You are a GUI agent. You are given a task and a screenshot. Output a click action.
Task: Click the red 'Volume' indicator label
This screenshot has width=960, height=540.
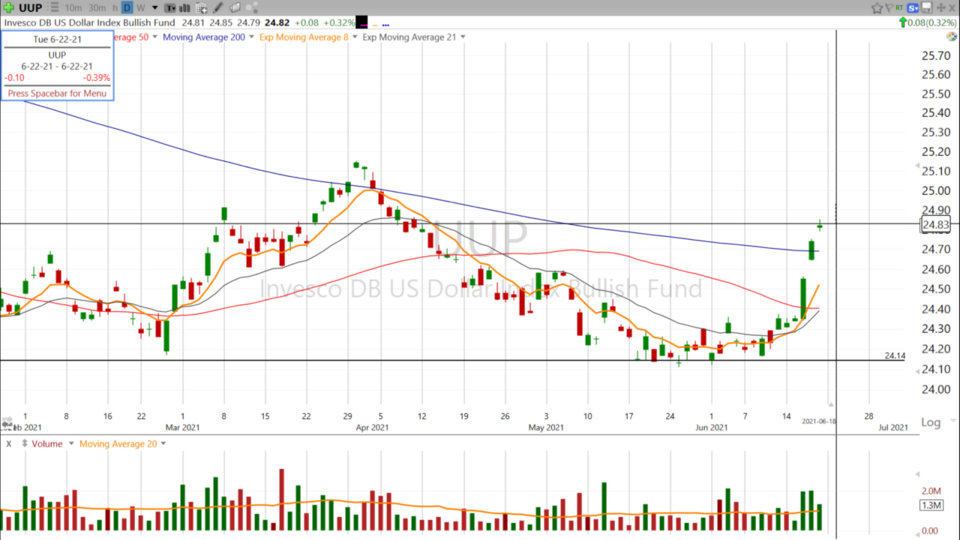pyautogui.click(x=47, y=443)
